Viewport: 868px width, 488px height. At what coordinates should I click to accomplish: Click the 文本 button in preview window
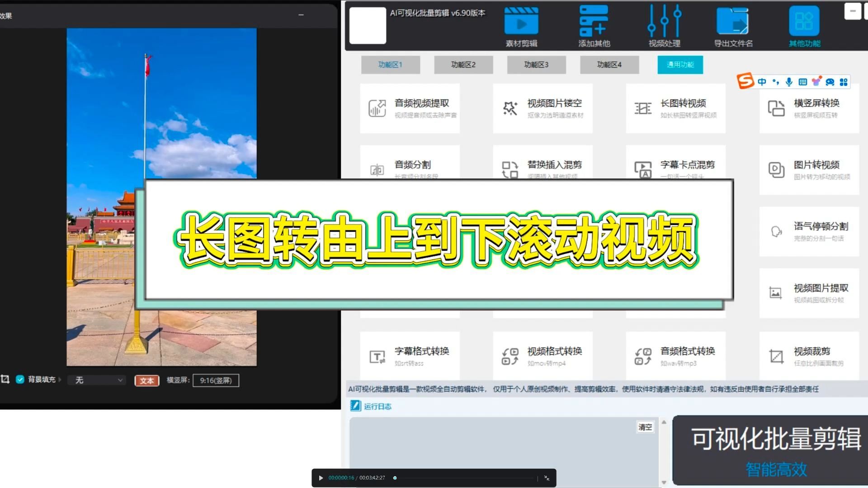(147, 380)
